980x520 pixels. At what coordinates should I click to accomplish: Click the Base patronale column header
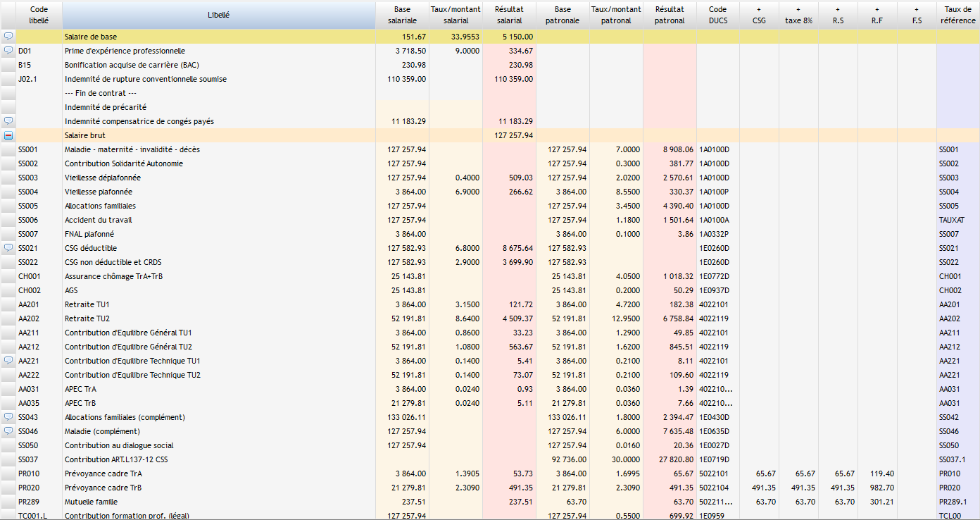click(x=563, y=15)
